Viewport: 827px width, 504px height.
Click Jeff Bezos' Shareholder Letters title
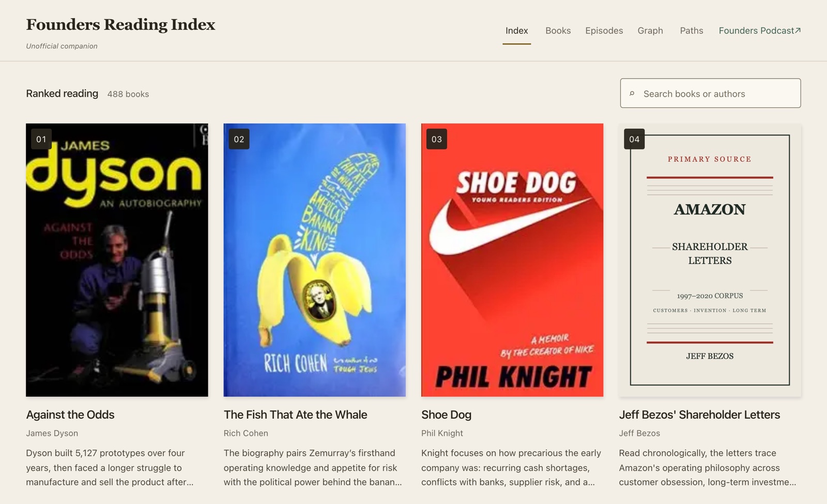(x=699, y=415)
